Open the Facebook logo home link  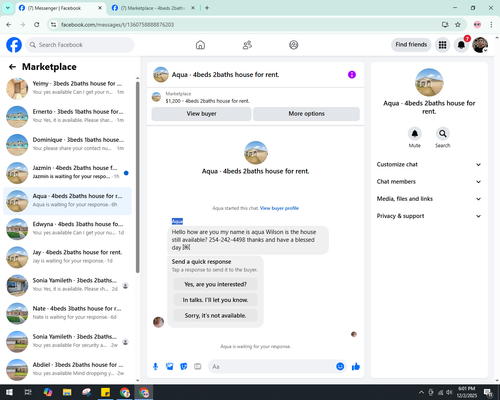14,45
